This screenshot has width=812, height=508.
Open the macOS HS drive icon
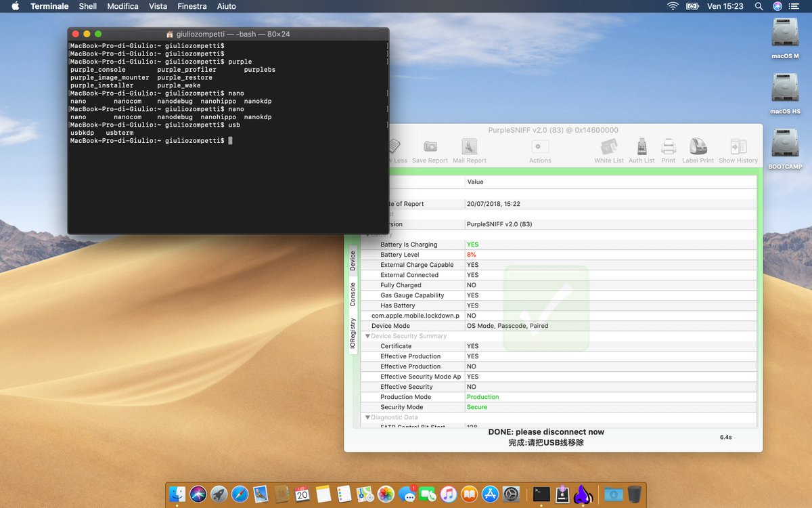pos(785,89)
